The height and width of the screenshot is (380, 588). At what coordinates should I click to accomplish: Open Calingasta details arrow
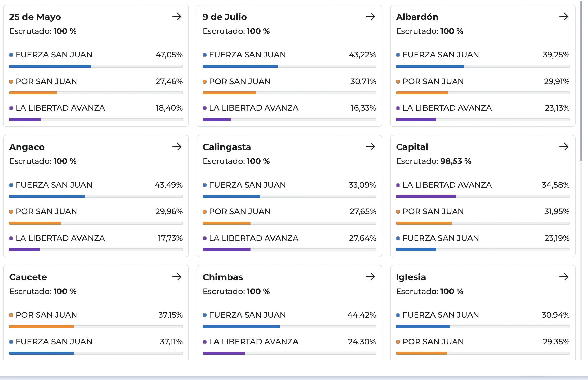click(x=370, y=147)
